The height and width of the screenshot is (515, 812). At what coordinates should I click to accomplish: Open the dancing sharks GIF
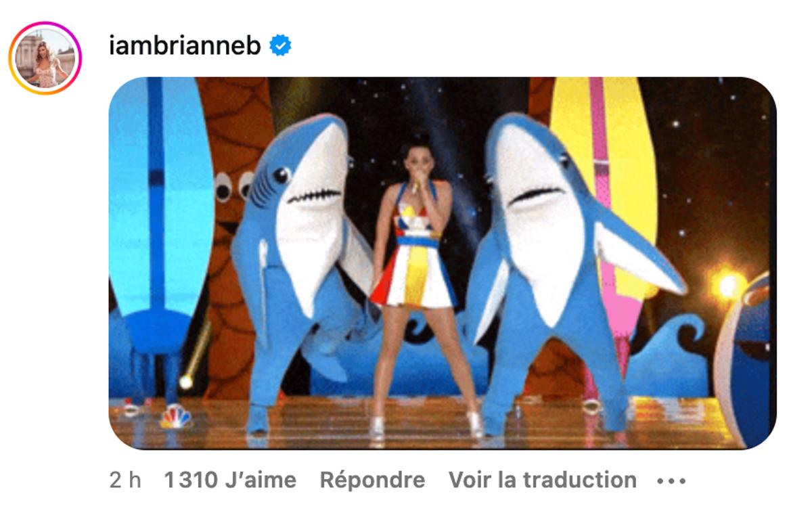point(443,263)
